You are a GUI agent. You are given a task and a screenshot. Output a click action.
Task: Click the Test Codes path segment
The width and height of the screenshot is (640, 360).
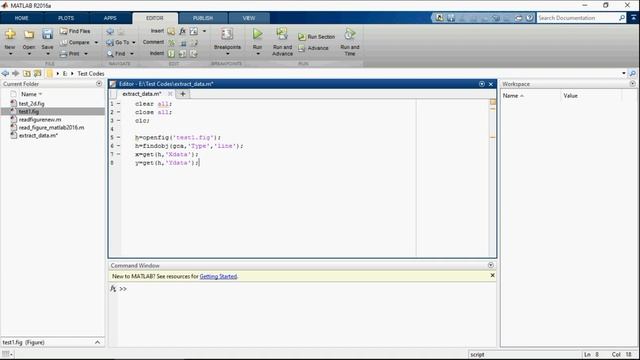[91, 73]
